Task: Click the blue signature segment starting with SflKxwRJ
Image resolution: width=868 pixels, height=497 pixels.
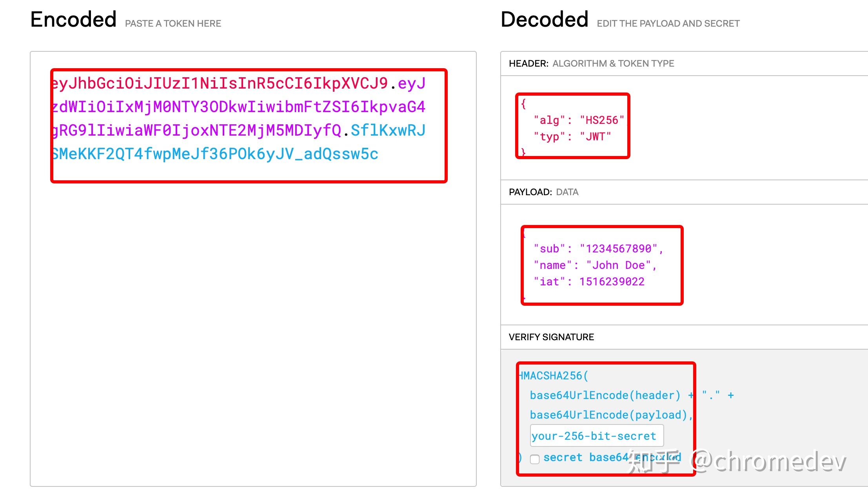Action: [x=388, y=131]
